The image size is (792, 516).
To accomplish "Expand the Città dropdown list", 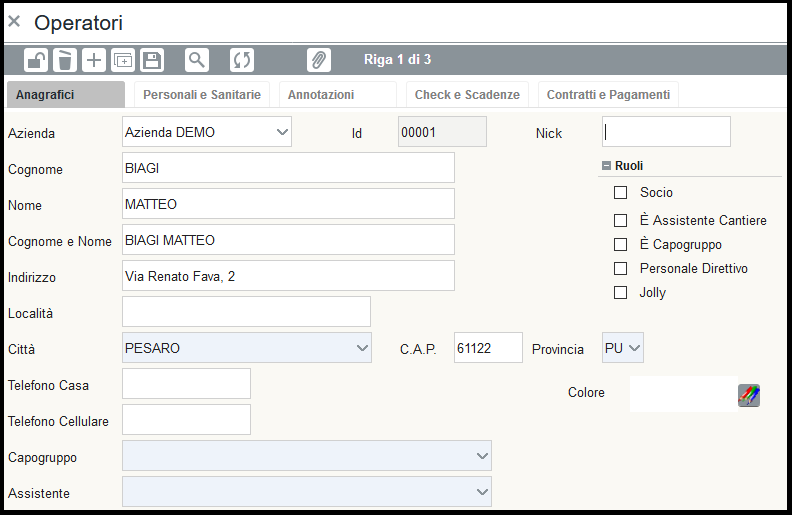I will pyautogui.click(x=362, y=348).
